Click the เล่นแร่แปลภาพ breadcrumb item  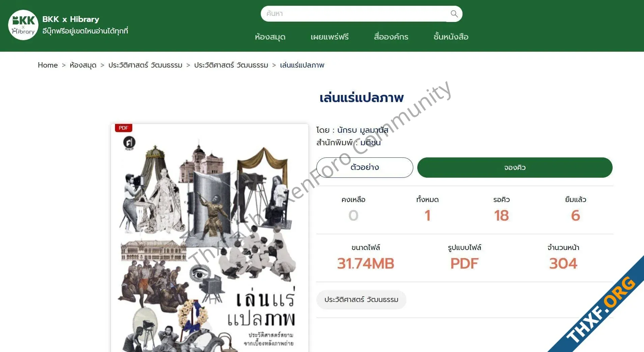click(302, 65)
